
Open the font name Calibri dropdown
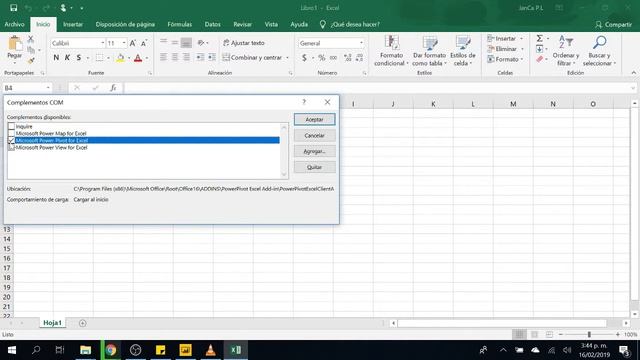click(x=102, y=43)
